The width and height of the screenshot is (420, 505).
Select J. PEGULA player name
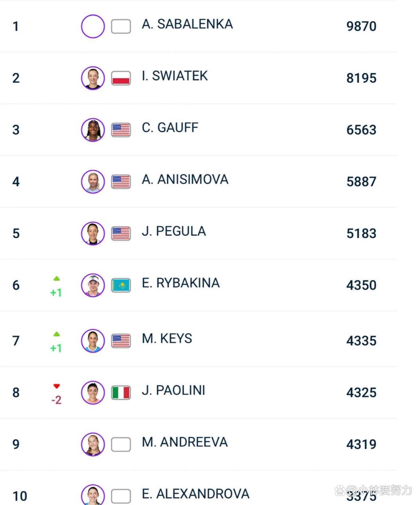tap(174, 231)
